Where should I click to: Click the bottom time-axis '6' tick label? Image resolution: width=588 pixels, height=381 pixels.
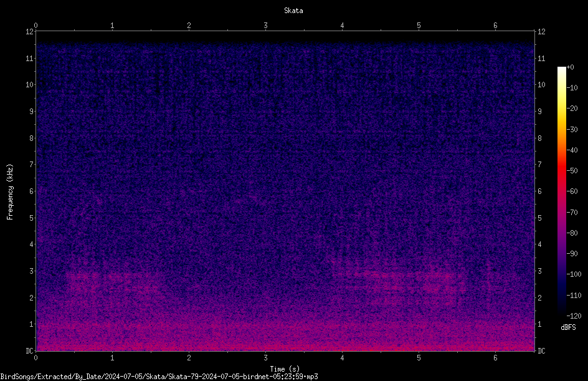click(x=495, y=358)
